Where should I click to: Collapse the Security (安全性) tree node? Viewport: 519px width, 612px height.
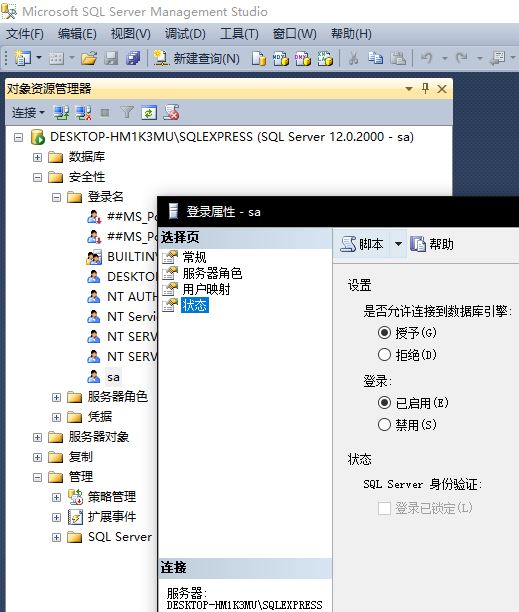[37, 178]
